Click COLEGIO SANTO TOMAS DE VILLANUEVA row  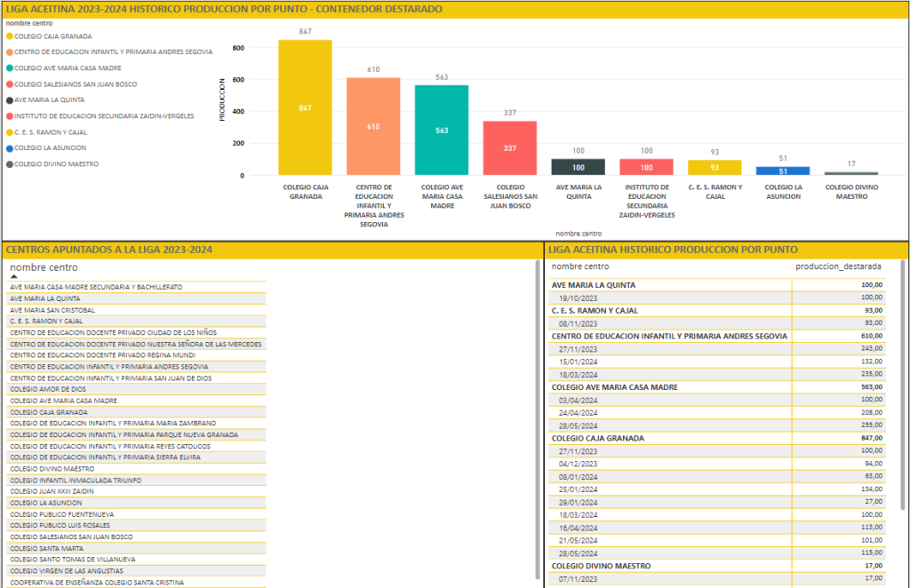[x=137, y=560]
